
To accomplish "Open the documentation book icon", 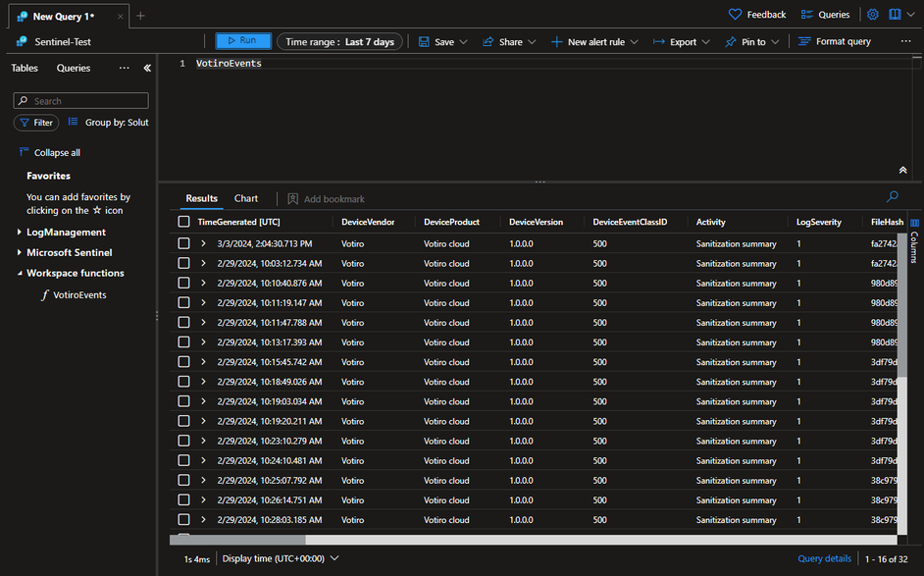I will 895,14.
